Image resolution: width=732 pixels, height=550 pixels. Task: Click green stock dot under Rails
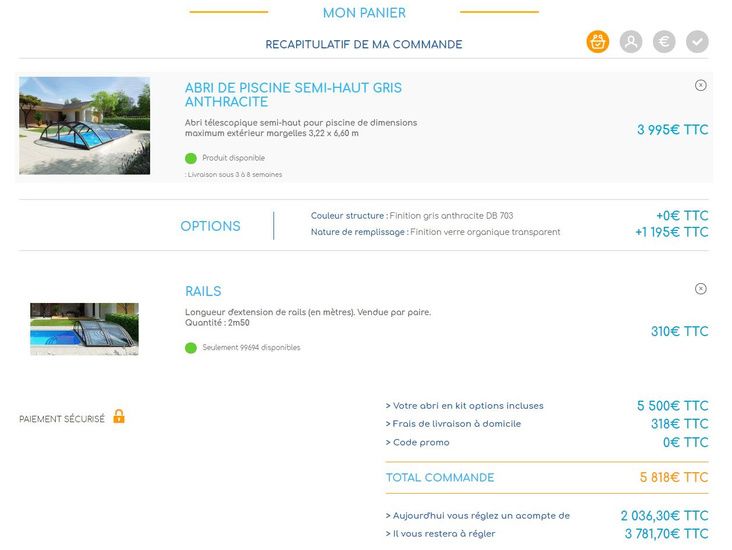[191, 348]
